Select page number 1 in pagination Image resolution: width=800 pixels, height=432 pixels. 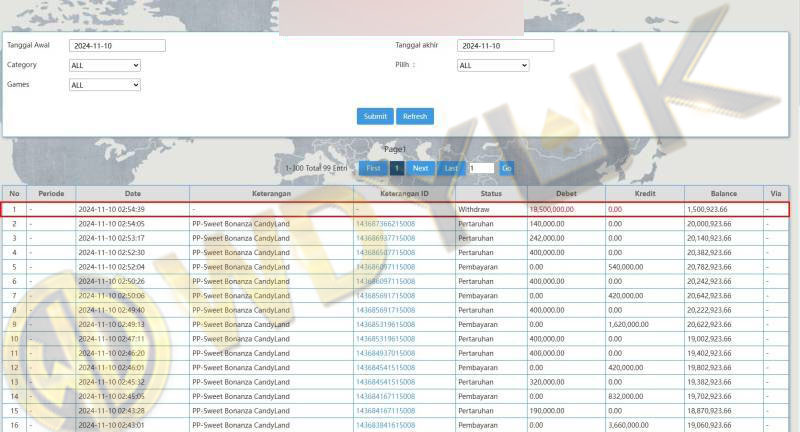pos(397,168)
